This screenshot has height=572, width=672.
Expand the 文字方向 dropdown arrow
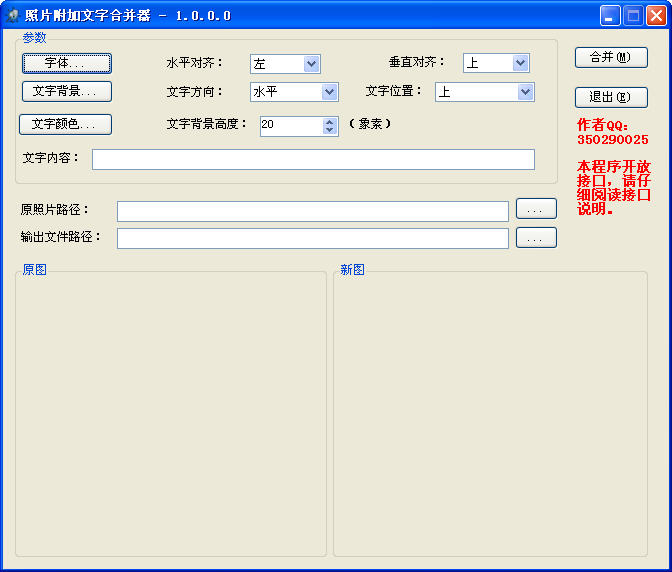329,92
